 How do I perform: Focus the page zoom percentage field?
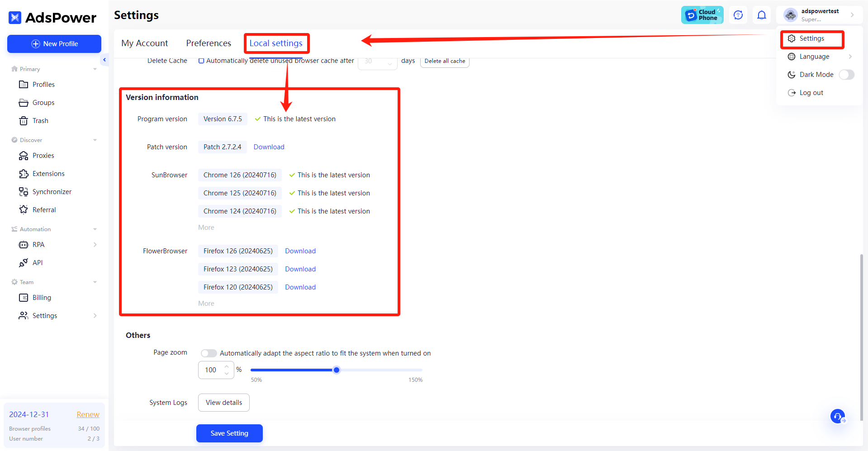tap(211, 370)
